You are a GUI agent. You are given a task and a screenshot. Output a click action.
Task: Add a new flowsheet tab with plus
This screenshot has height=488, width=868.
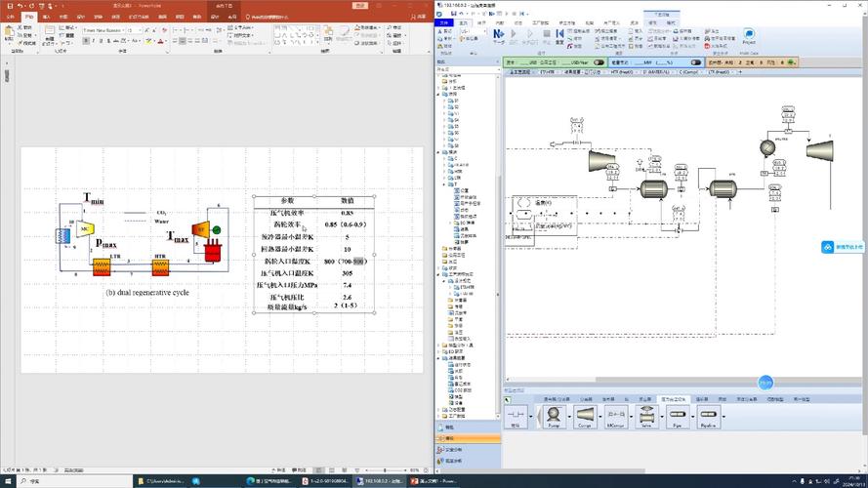(740, 72)
